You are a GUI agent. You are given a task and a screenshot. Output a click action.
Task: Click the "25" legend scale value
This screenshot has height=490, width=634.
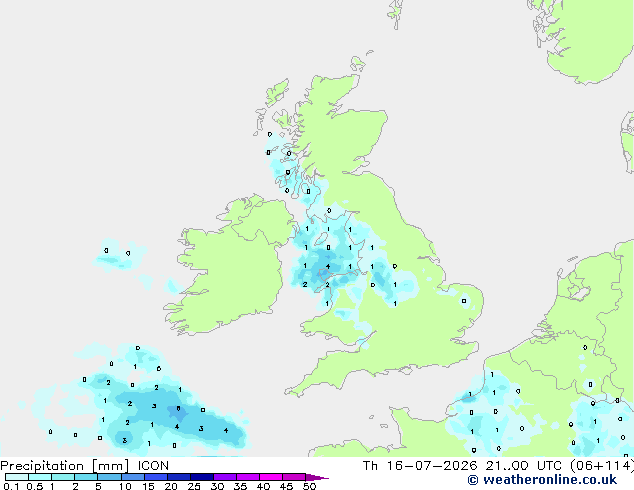[194, 486]
